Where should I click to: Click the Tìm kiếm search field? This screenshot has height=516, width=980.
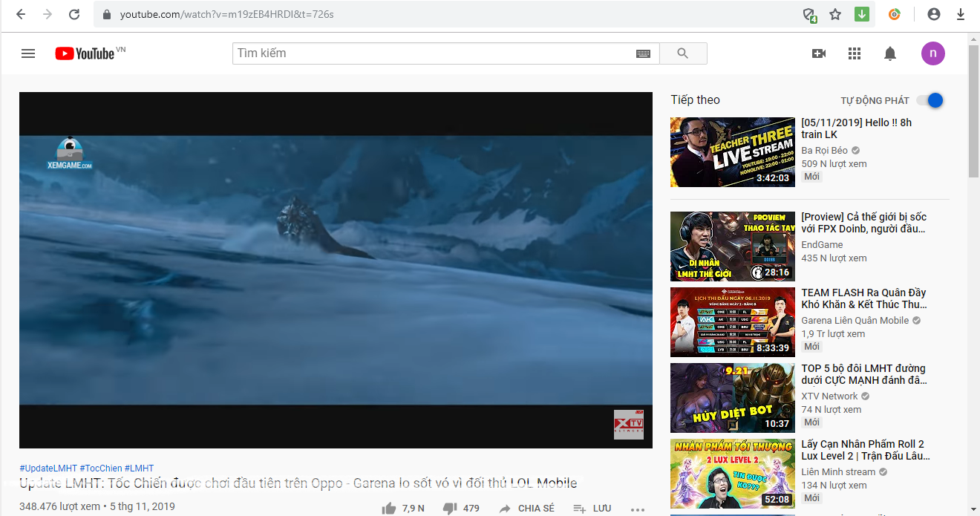(x=434, y=53)
